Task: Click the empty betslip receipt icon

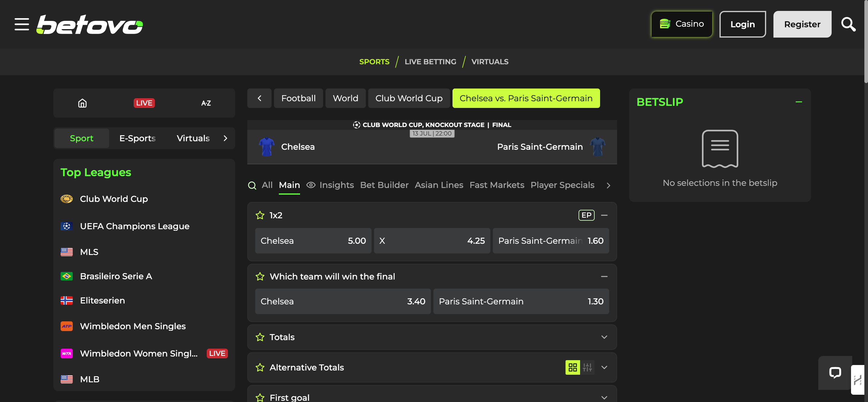Action: click(720, 149)
